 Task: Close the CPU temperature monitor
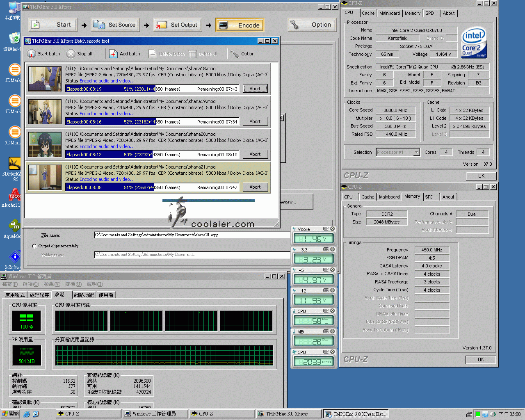333,311
